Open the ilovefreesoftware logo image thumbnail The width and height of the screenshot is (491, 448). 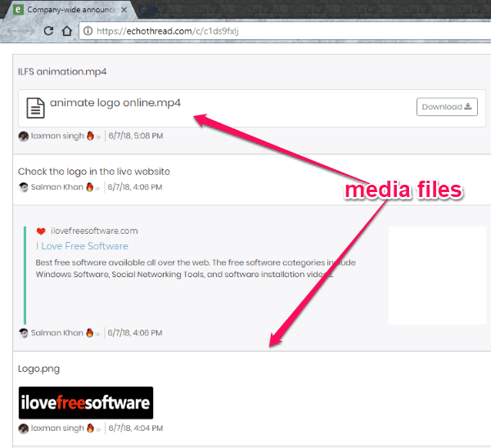pos(85,402)
